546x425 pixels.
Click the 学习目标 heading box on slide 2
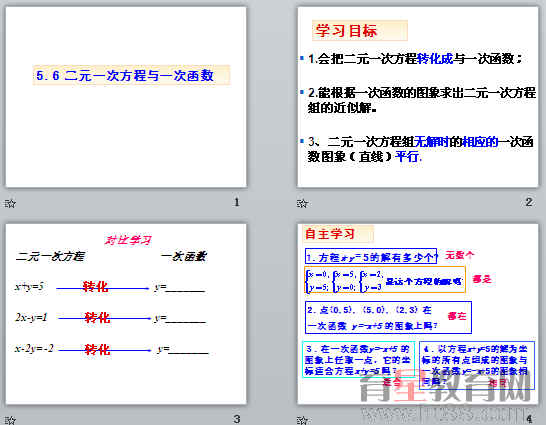(360, 31)
